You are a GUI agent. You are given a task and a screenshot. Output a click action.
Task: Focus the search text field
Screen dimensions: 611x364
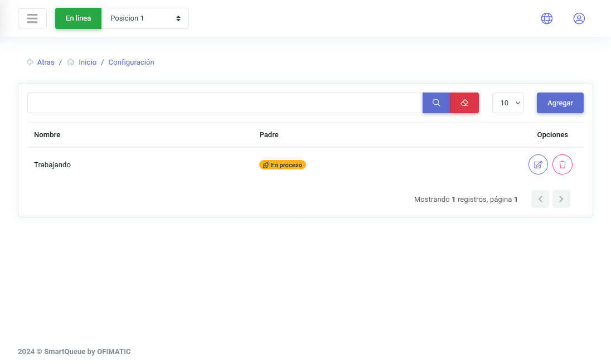tap(225, 103)
